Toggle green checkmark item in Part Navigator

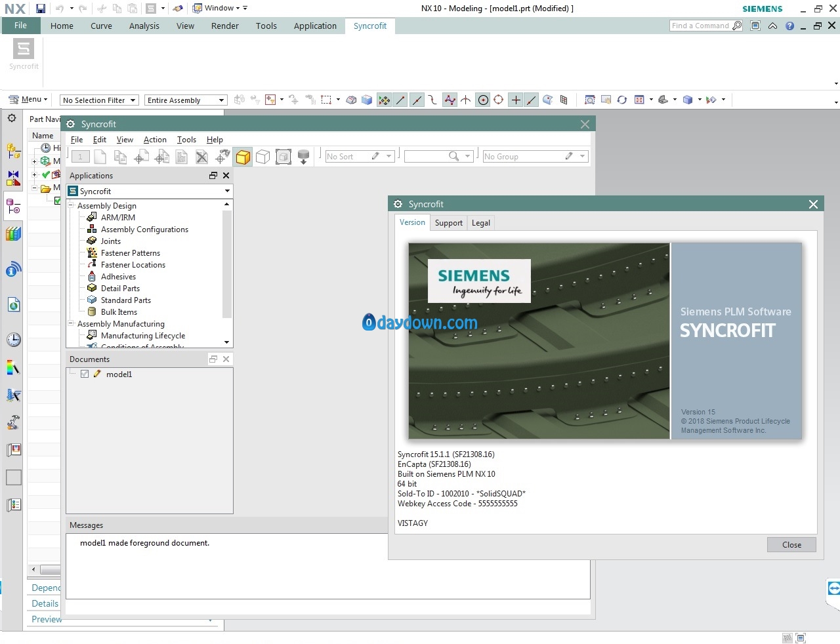tap(46, 174)
